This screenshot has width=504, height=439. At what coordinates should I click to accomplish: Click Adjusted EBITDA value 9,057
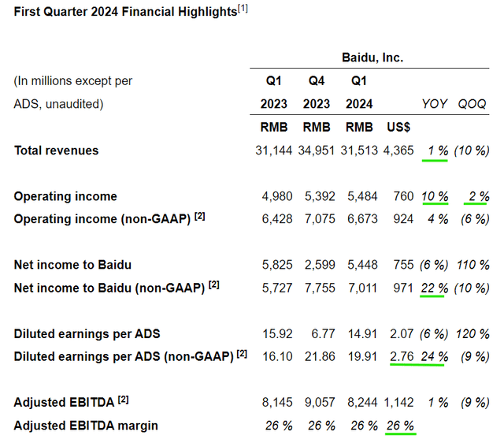[320, 403]
